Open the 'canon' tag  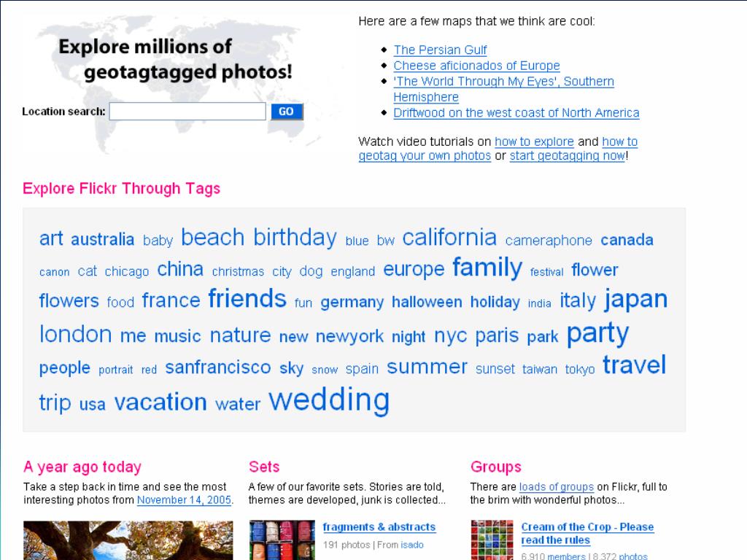click(x=54, y=272)
